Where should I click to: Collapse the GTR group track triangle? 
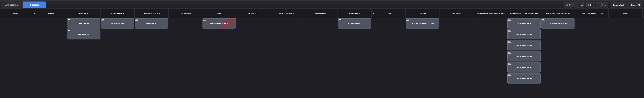tap(373, 13)
